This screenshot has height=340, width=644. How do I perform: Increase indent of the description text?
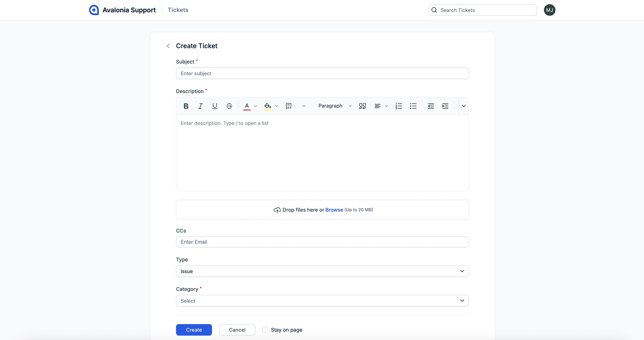[446, 106]
